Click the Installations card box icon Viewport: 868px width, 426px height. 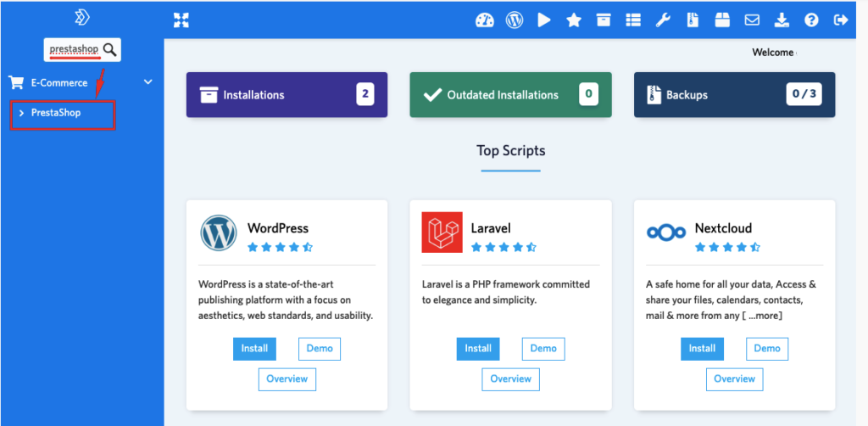click(x=209, y=95)
